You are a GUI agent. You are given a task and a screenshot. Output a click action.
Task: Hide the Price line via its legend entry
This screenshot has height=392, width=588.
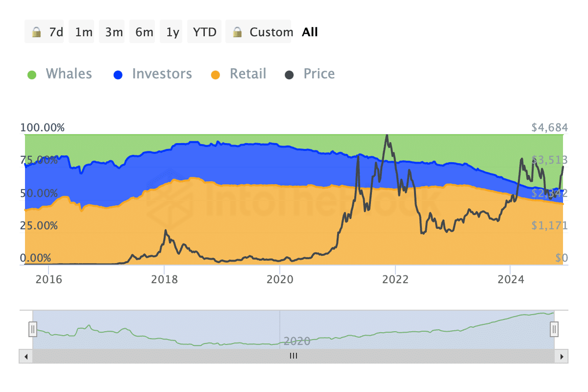coord(319,73)
